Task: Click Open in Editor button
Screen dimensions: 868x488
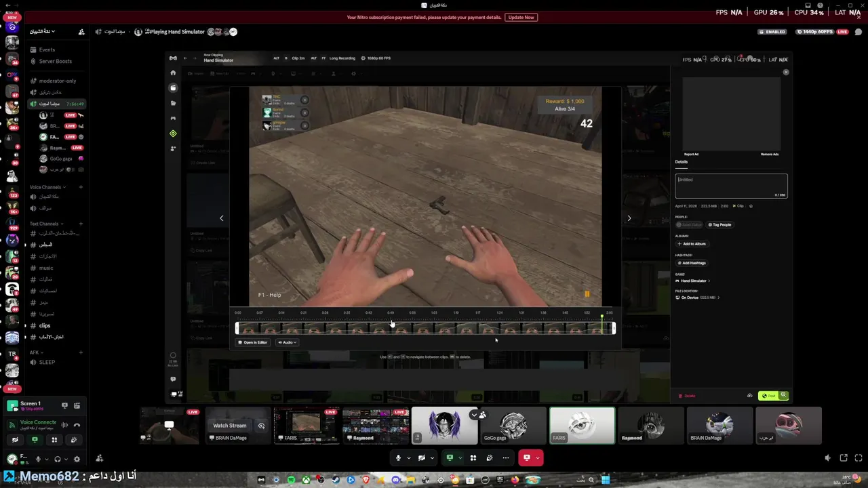Action: tap(252, 342)
